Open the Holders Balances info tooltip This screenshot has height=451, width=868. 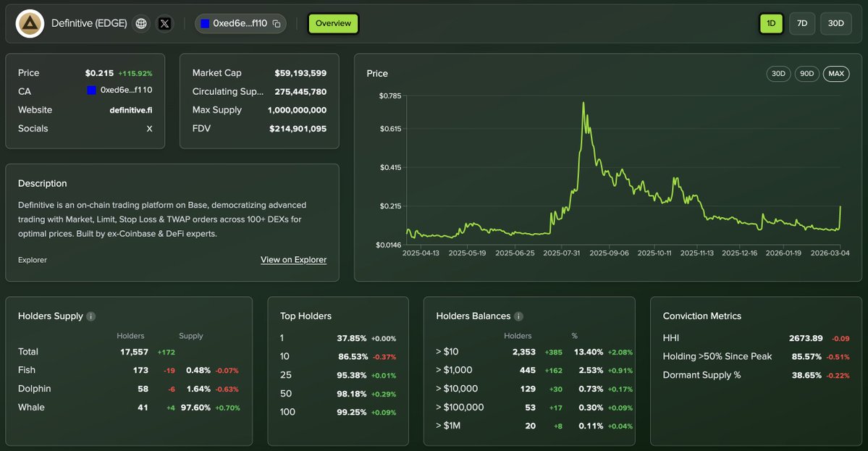pos(518,316)
